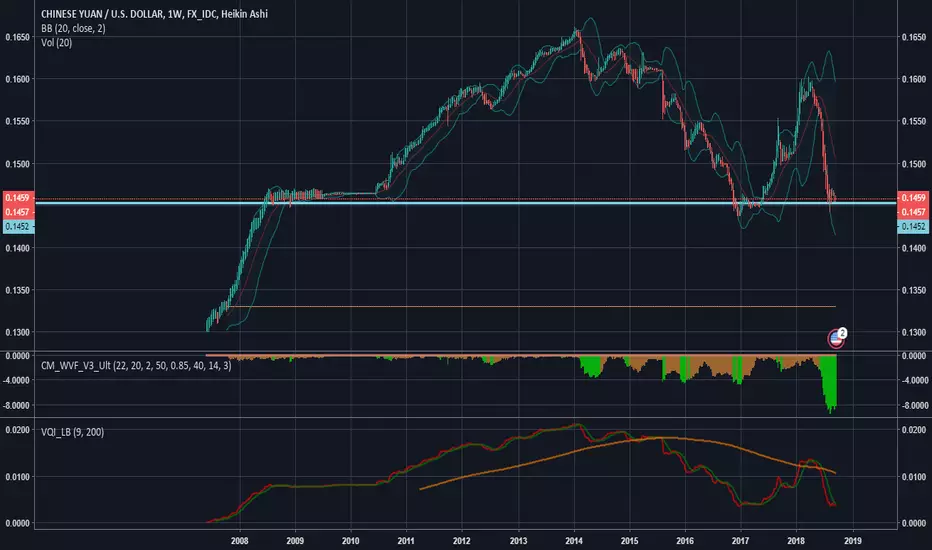Image resolution: width=932 pixels, height=550 pixels.
Task: Click the 2008 label on the time axis
Action: (239, 540)
